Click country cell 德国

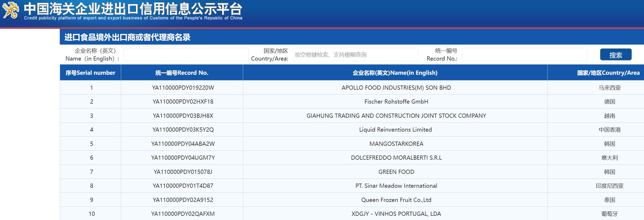pyautogui.click(x=610, y=101)
